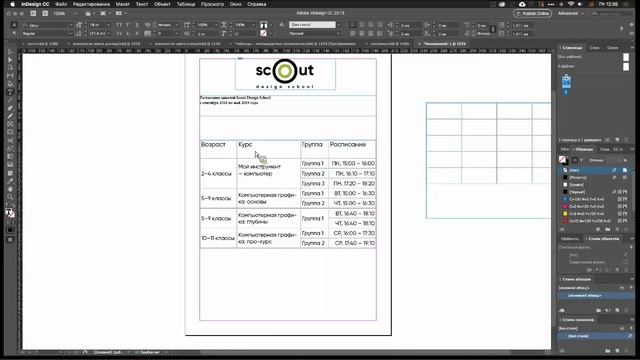Click fill and stroke box in toolbox
The image size is (640, 360).
pos(10,213)
